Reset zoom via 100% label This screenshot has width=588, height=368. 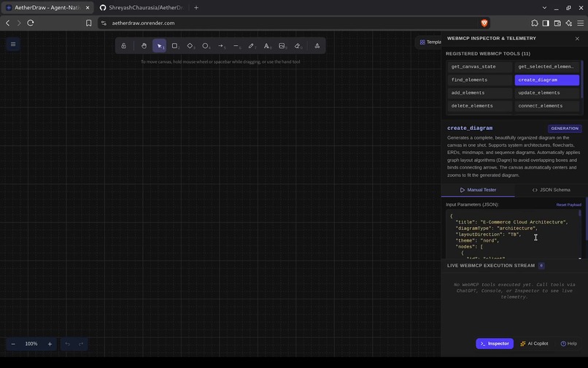pos(31,344)
